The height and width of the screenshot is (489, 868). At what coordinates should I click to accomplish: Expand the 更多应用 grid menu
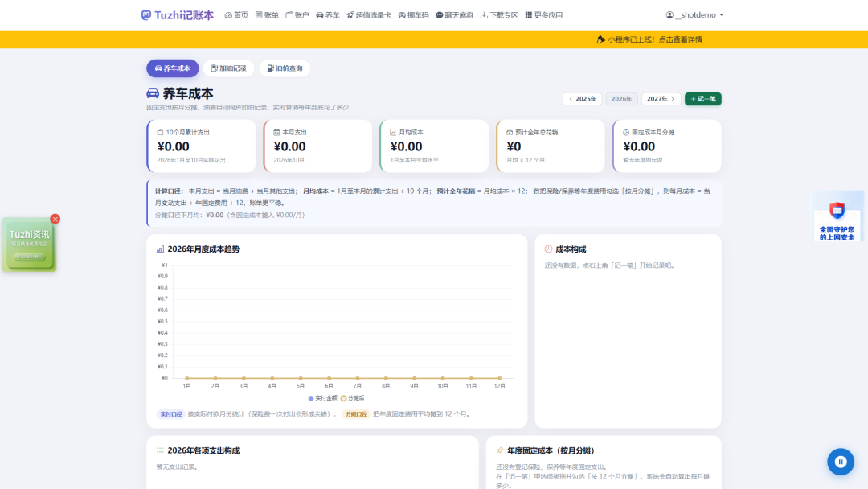coord(543,15)
